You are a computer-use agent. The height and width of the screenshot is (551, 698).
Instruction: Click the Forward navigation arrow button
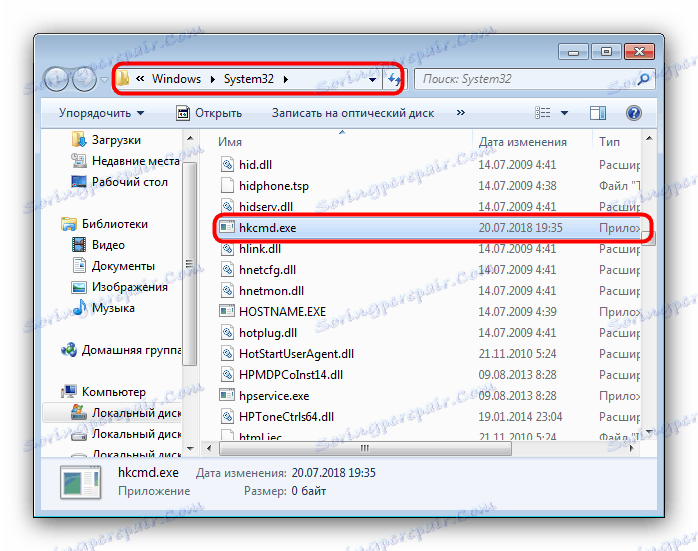pyautogui.click(x=84, y=80)
